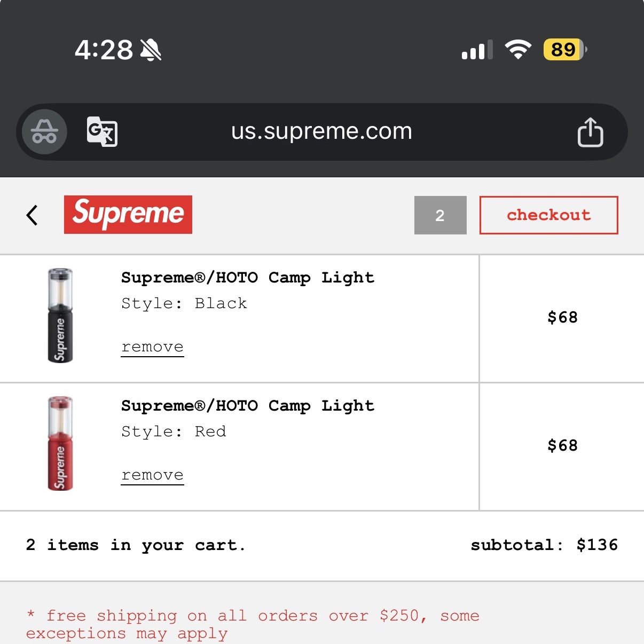Tap the incognito mode icon

coord(44,132)
